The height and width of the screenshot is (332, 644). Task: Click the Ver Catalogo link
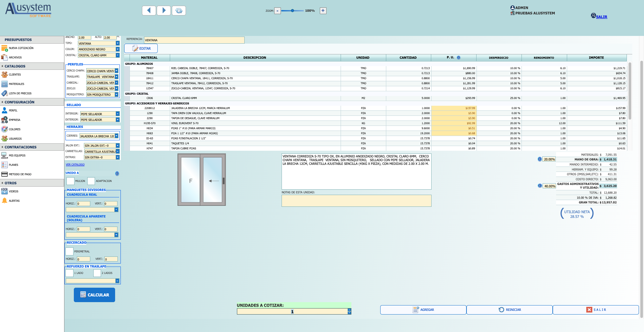click(75, 164)
